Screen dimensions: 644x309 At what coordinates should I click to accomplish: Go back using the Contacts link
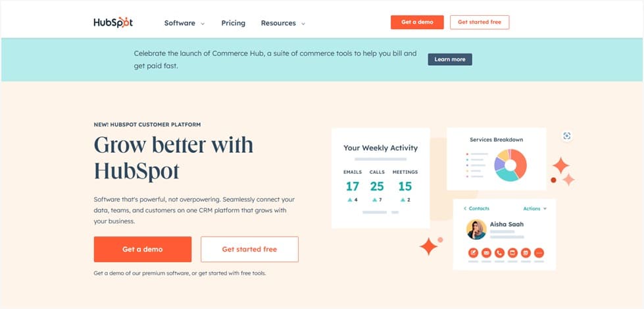point(477,209)
